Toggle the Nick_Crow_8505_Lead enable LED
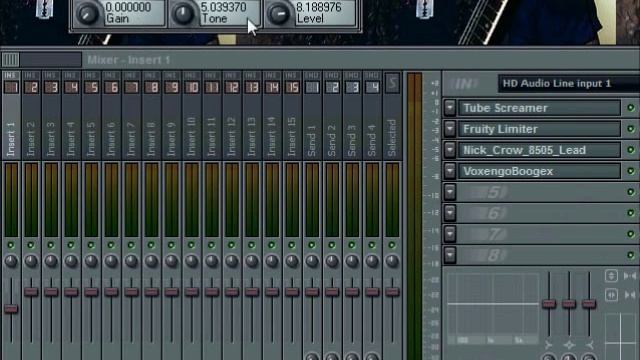 coord(631,150)
